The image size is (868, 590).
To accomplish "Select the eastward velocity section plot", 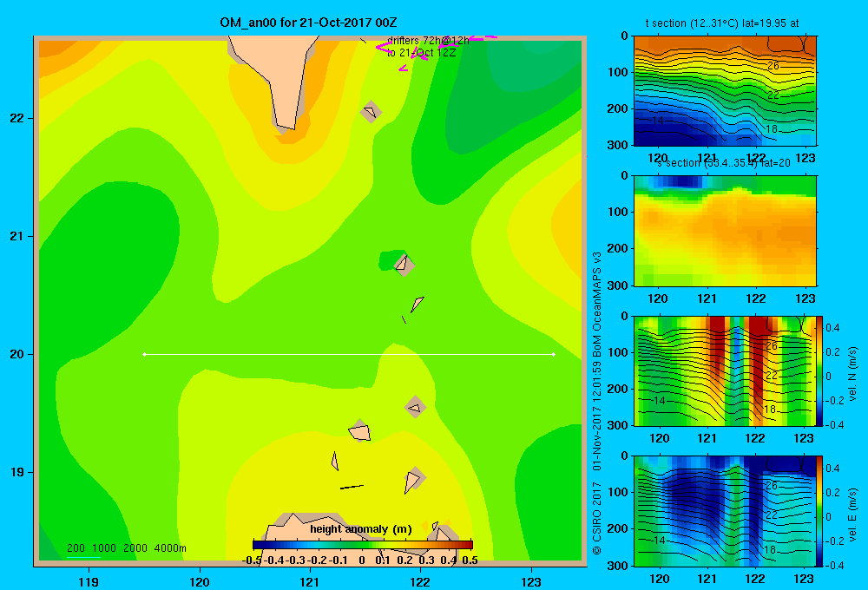I will coord(725,511).
